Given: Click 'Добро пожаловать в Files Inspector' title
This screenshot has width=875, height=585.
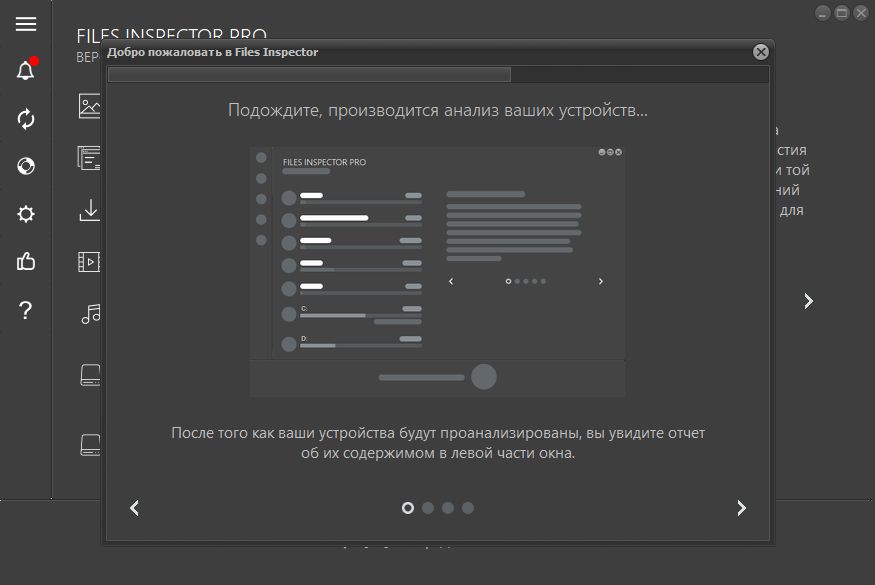Looking at the screenshot, I should [x=212, y=52].
